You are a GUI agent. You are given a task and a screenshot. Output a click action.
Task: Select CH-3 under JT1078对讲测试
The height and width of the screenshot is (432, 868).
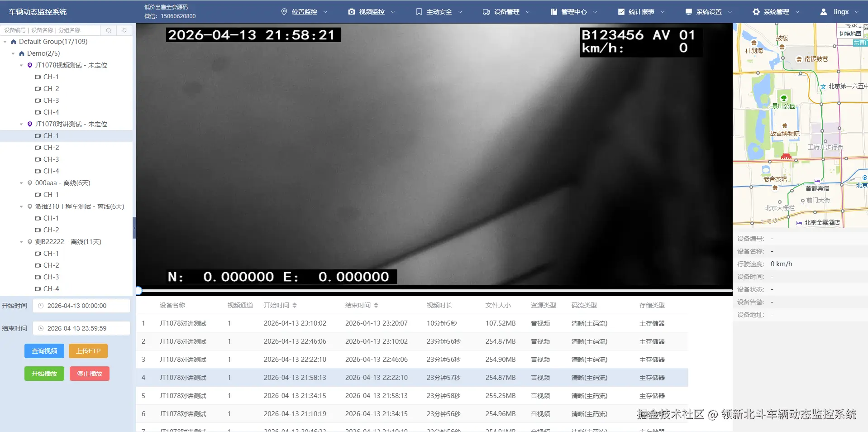[x=51, y=159]
